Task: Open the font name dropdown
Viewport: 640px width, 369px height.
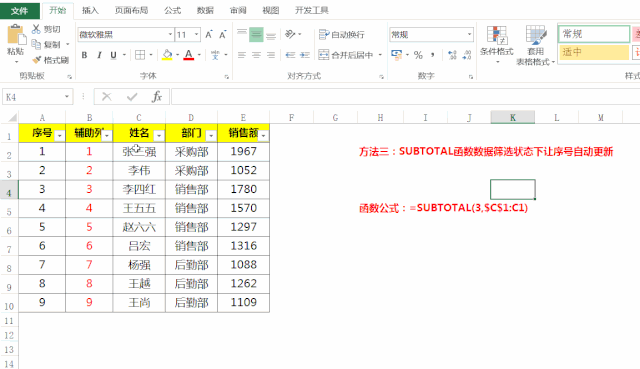Action: pos(170,35)
